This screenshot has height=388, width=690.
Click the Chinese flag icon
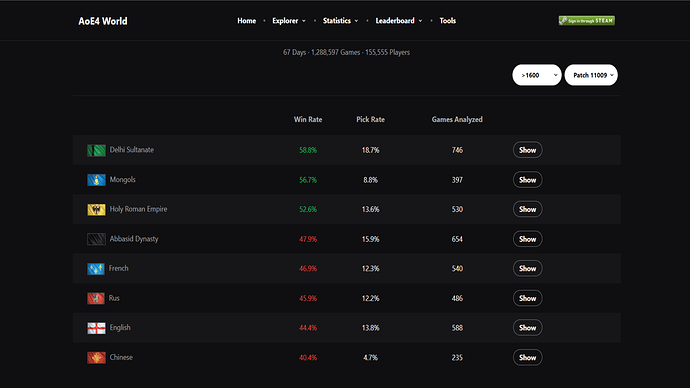click(x=96, y=358)
